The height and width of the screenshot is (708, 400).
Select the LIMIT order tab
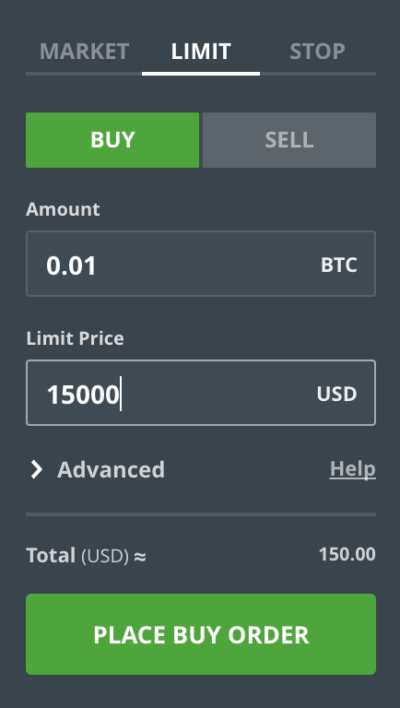click(201, 51)
